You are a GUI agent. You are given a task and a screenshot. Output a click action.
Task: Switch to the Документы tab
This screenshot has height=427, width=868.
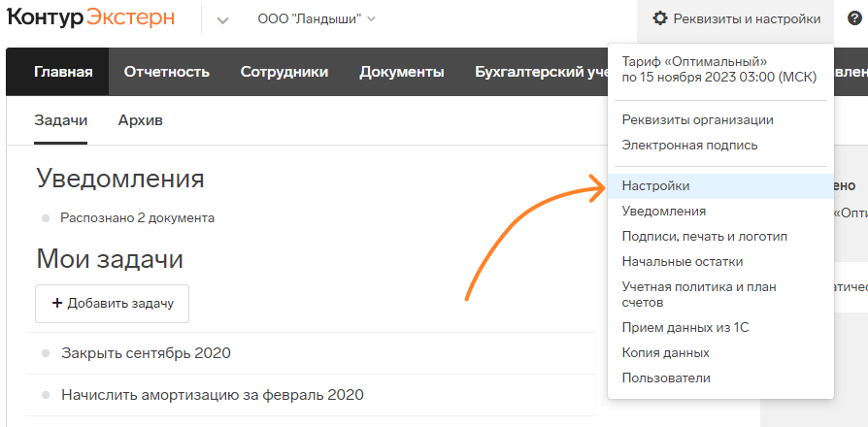click(x=402, y=72)
